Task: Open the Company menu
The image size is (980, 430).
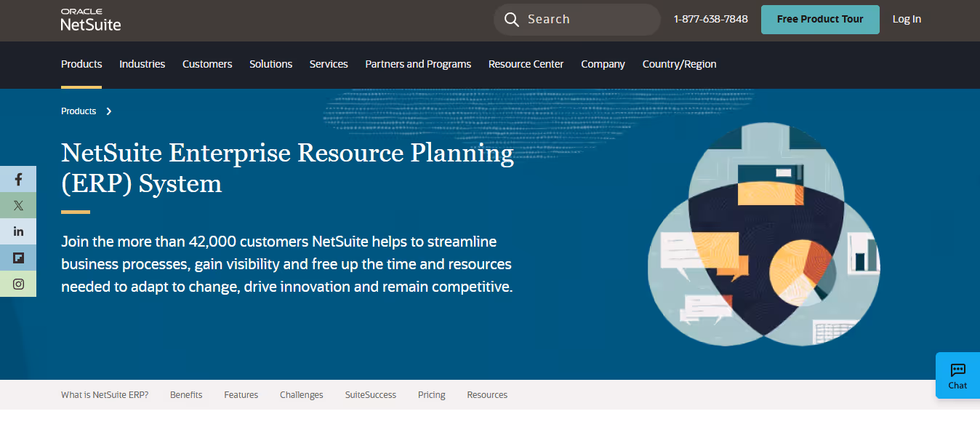Action: (x=603, y=64)
